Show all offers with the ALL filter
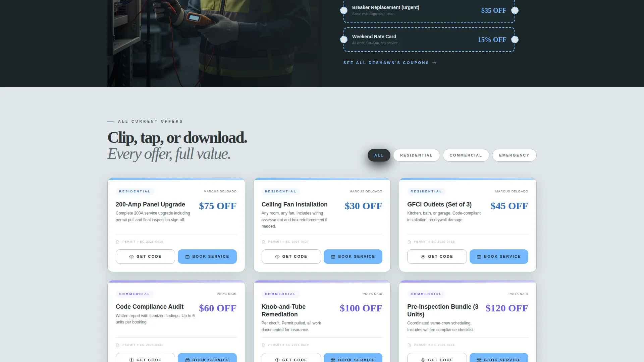The width and height of the screenshot is (644, 362). (379, 155)
